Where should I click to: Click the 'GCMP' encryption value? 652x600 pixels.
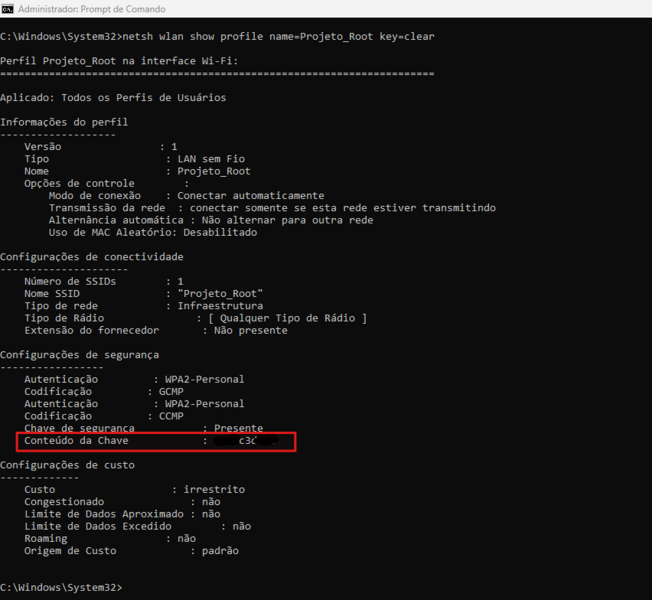coord(171,392)
